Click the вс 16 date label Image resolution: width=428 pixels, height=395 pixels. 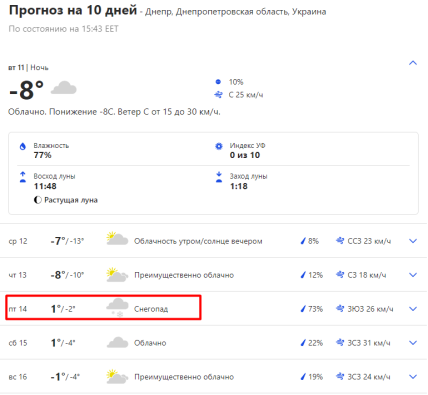coord(18,377)
